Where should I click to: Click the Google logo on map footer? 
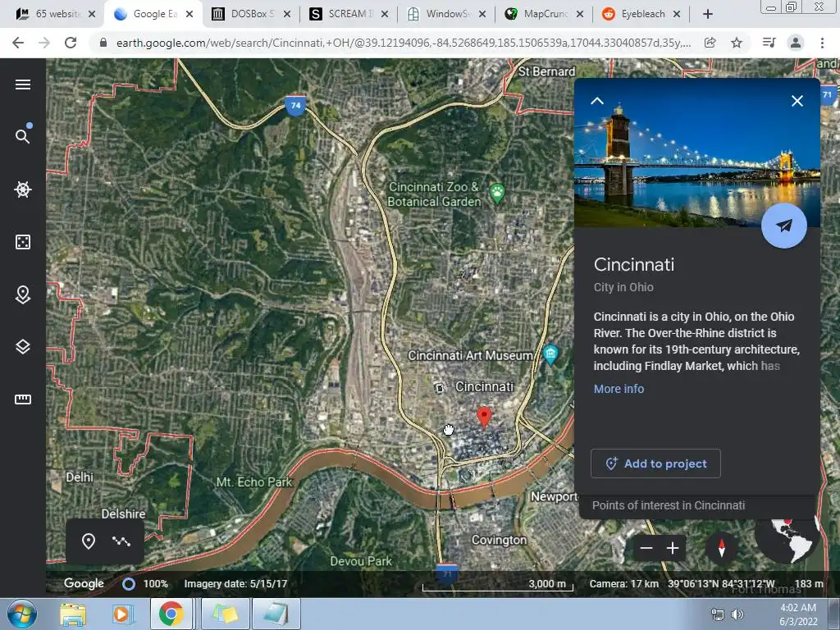[84, 583]
